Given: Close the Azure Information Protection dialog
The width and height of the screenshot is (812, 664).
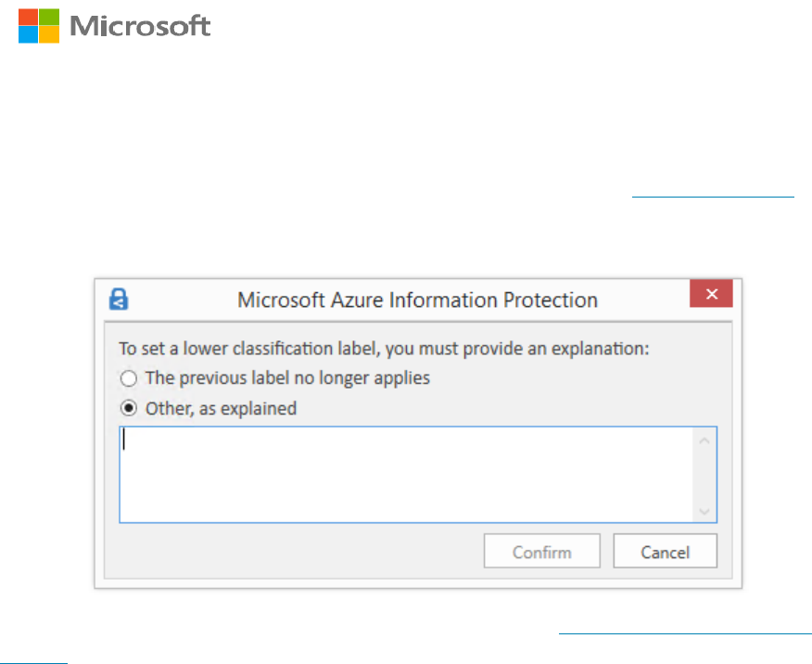Looking at the screenshot, I should (x=711, y=294).
